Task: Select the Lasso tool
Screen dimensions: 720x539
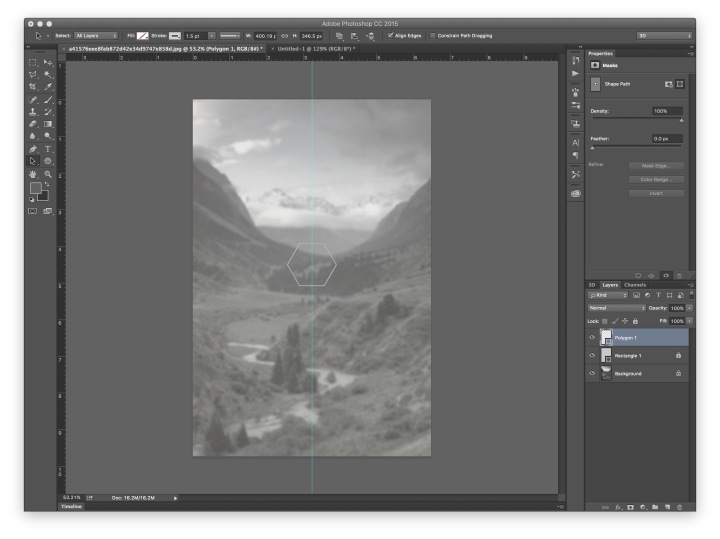Action: [33, 74]
